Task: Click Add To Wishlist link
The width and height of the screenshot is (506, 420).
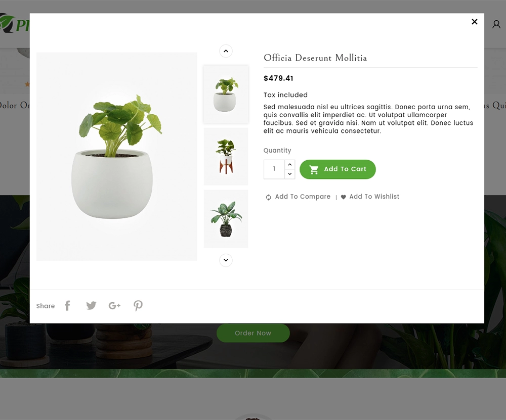Action: [x=374, y=197]
